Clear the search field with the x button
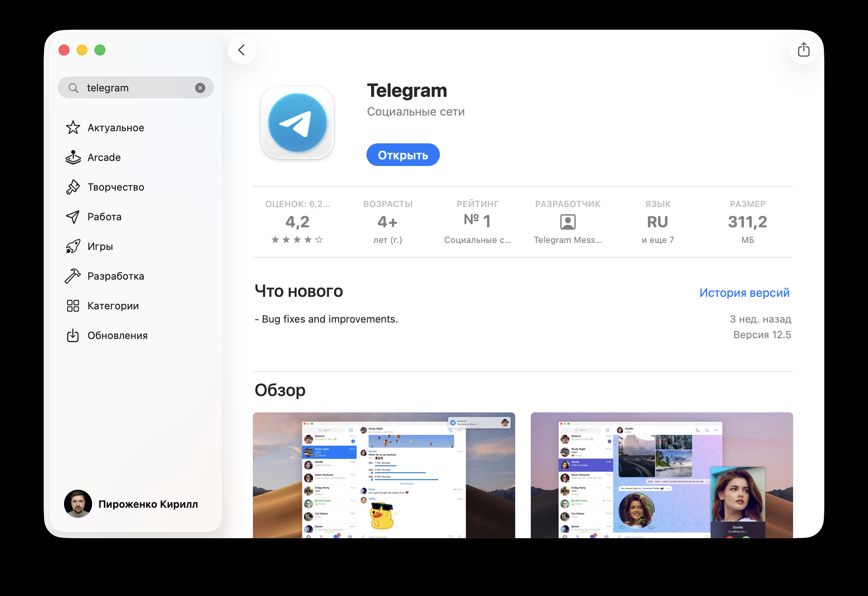The height and width of the screenshot is (596, 868). point(200,87)
